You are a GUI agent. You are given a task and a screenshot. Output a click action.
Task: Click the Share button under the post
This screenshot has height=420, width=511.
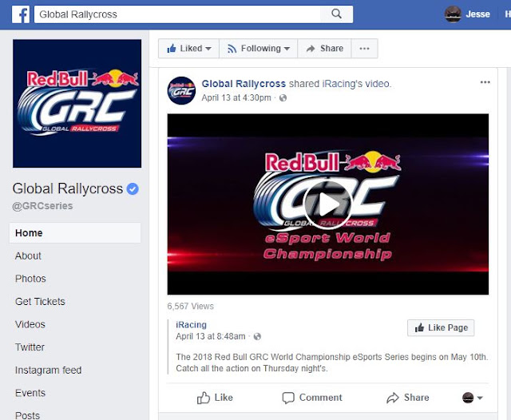pyautogui.click(x=408, y=398)
